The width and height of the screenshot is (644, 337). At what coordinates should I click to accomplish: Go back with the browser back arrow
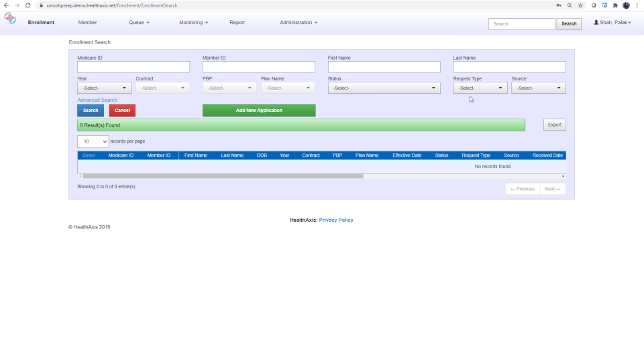coord(6,5)
